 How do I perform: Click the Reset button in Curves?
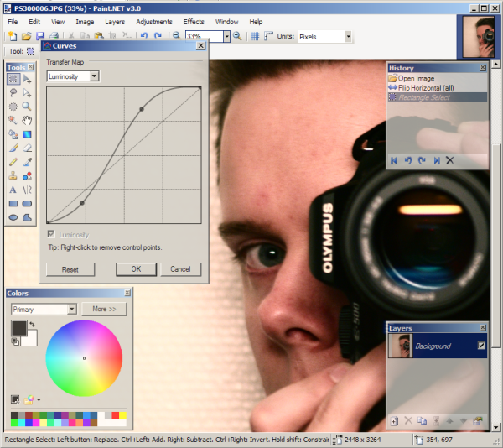pos(70,269)
